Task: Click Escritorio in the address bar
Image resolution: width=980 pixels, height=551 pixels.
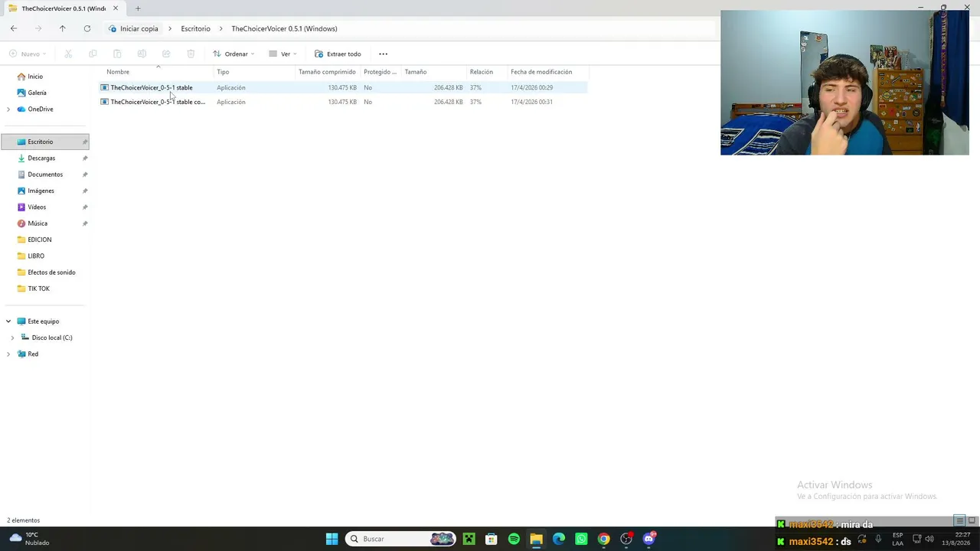Action: point(195,28)
